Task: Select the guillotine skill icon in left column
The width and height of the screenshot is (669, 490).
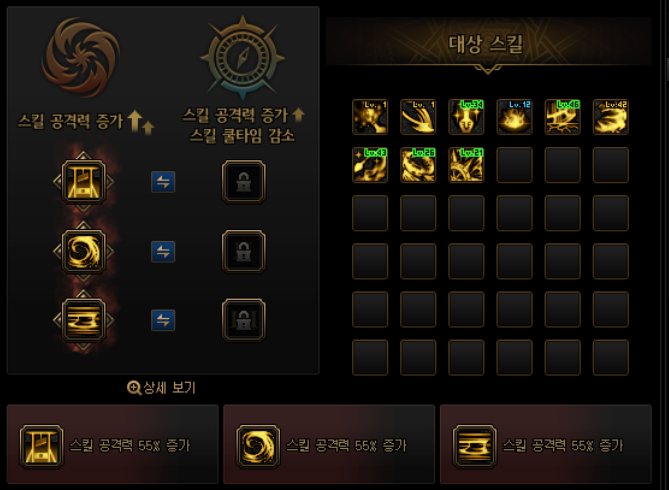Action: pos(84,182)
